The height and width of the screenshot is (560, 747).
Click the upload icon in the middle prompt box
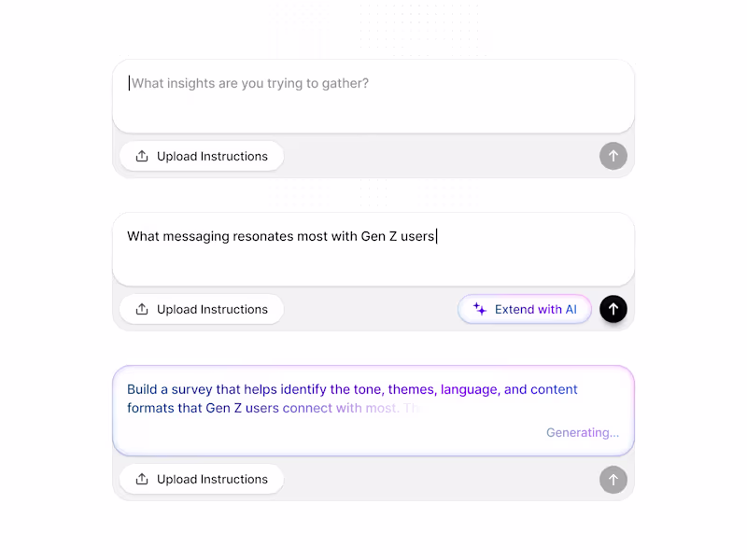142,310
